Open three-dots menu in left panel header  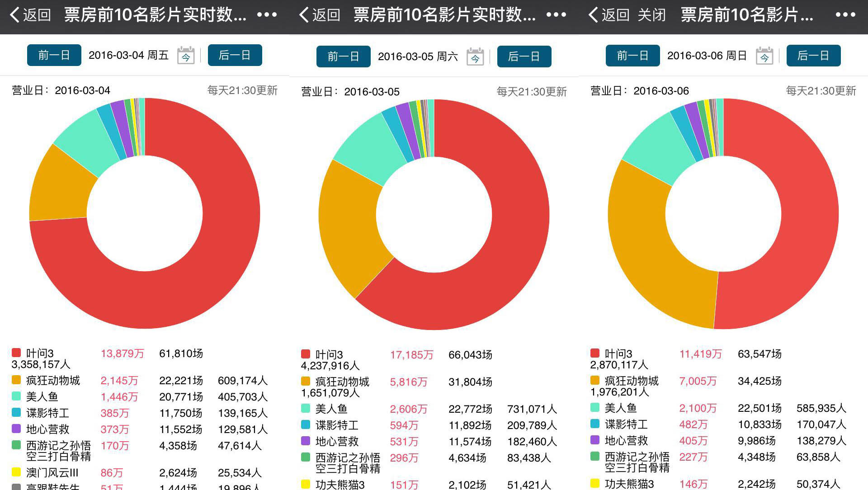(267, 15)
